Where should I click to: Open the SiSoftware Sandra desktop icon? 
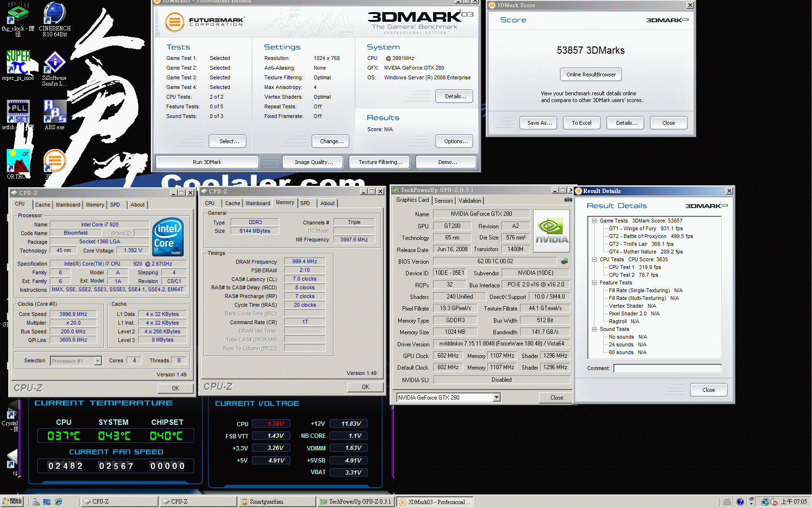[x=55, y=68]
